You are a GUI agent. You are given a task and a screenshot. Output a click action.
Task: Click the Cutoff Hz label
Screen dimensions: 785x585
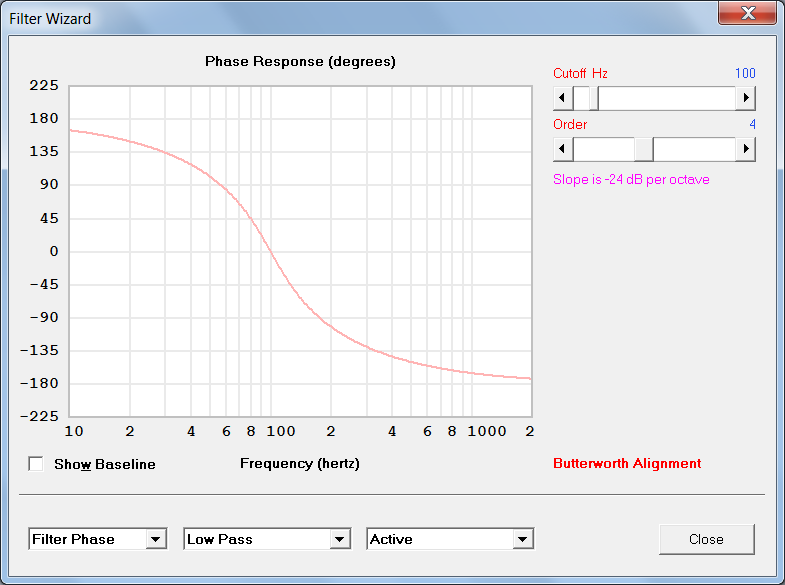click(x=580, y=73)
